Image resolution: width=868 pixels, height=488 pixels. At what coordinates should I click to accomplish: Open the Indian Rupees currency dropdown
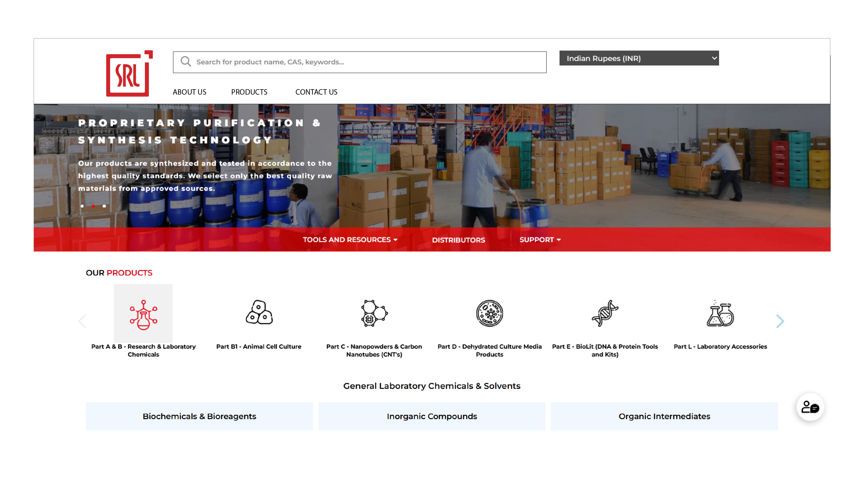(x=639, y=58)
